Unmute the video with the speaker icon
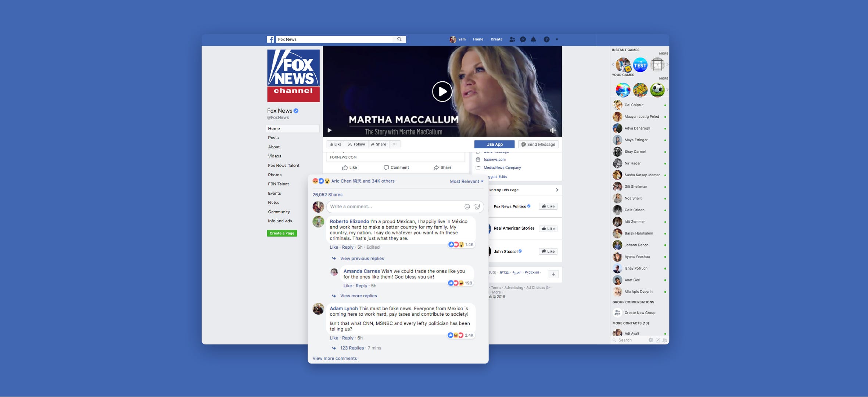The image size is (868, 397). 553,130
